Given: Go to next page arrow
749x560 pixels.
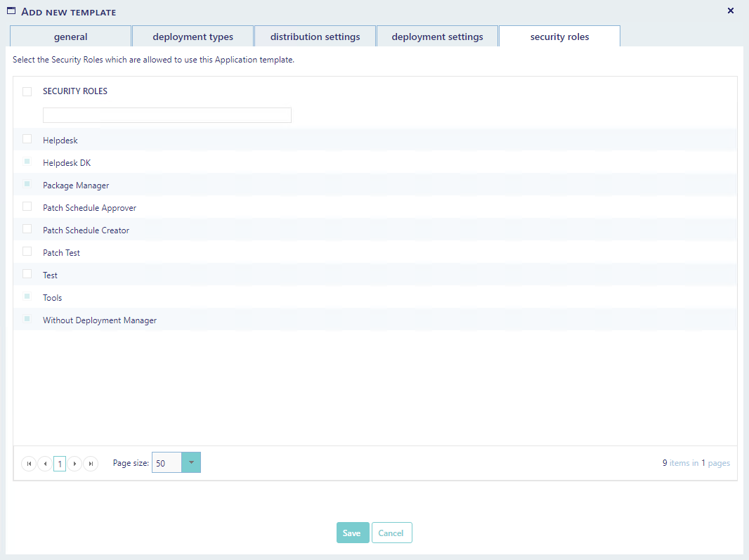Looking at the screenshot, I should point(75,464).
